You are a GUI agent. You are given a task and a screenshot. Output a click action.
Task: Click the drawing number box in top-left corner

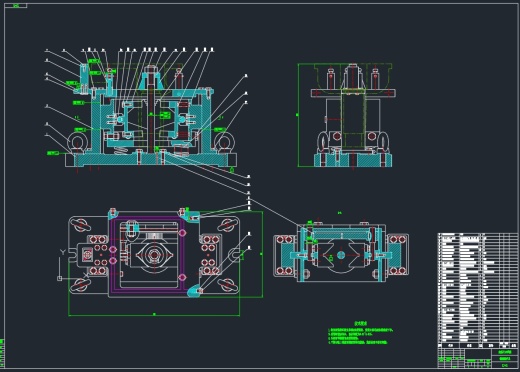[x=16, y=5]
